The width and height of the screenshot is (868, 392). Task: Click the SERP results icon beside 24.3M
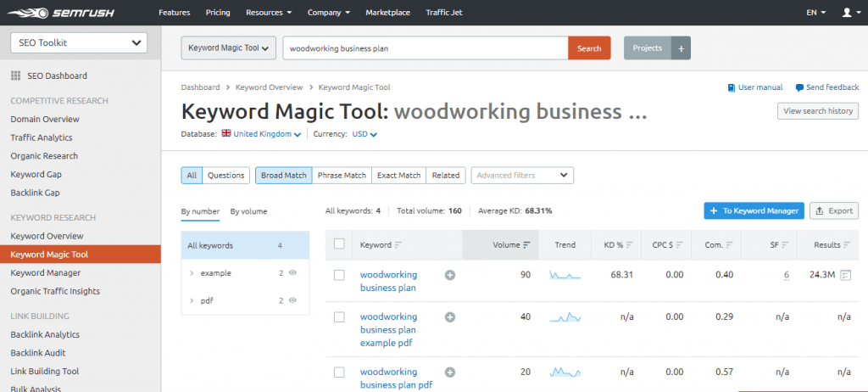845,275
